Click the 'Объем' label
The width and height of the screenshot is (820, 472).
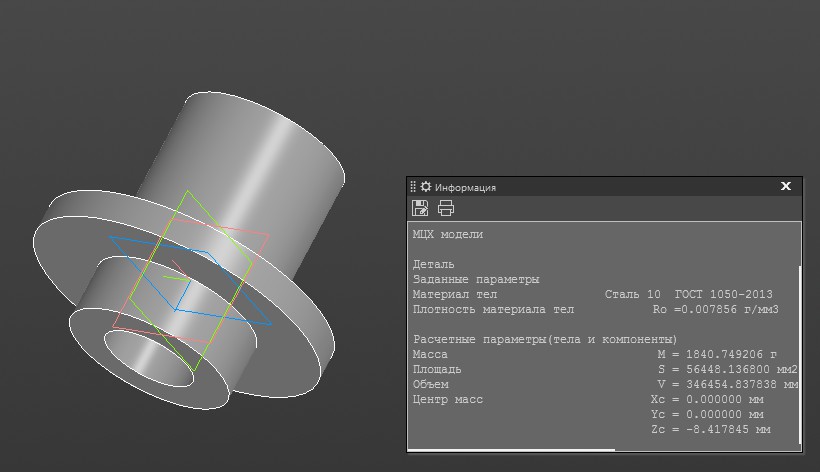[x=430, y=384]
